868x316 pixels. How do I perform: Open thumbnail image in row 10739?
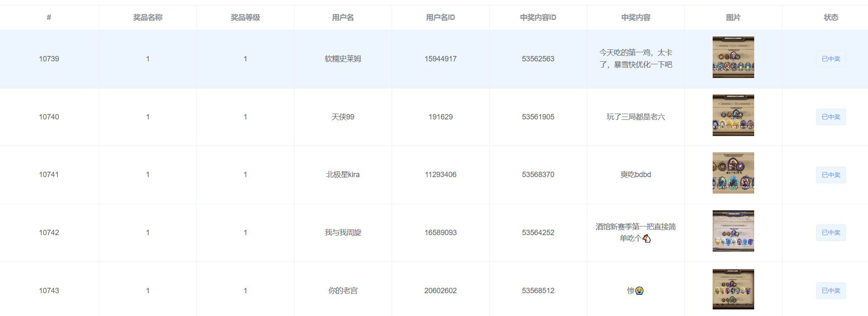tap(733, 57)
